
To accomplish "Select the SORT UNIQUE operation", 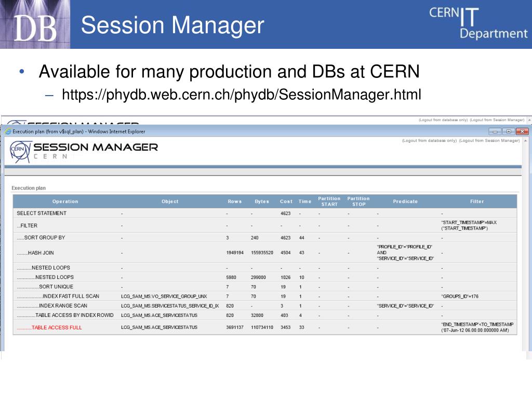I will click(x=45, y=287).
